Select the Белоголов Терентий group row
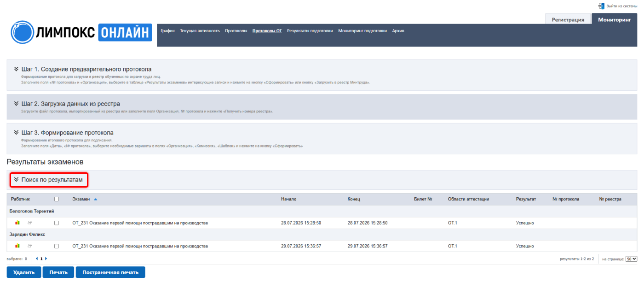 (x=322, y=212)
